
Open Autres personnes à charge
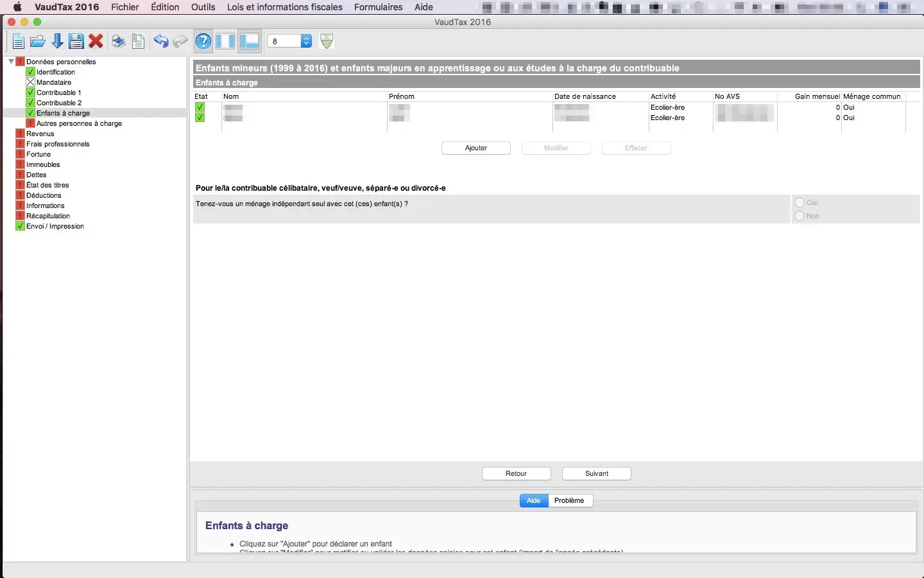click(79, 123)
